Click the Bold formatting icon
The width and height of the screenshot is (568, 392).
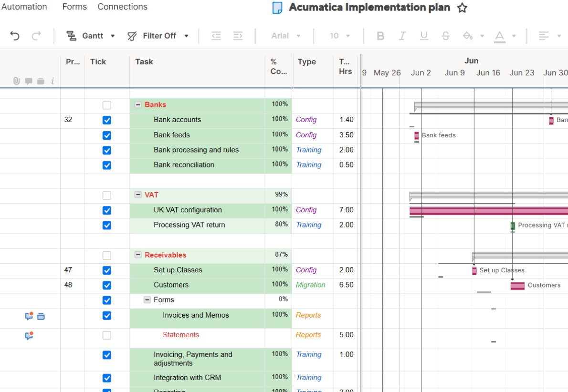click(x=380, y=36)
